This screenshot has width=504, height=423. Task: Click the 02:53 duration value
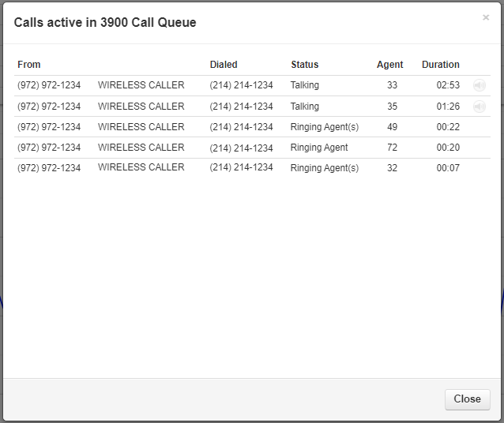point(448,85)
